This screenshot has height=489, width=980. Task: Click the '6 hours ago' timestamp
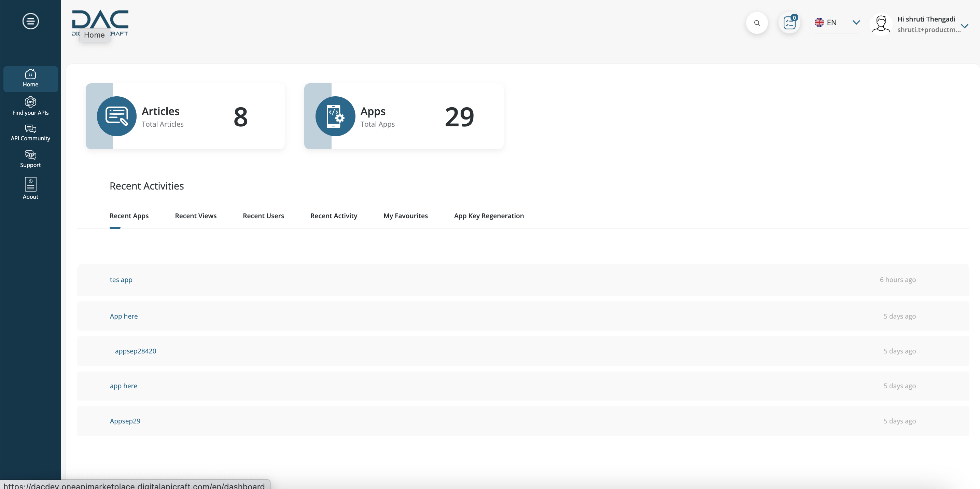897,280
